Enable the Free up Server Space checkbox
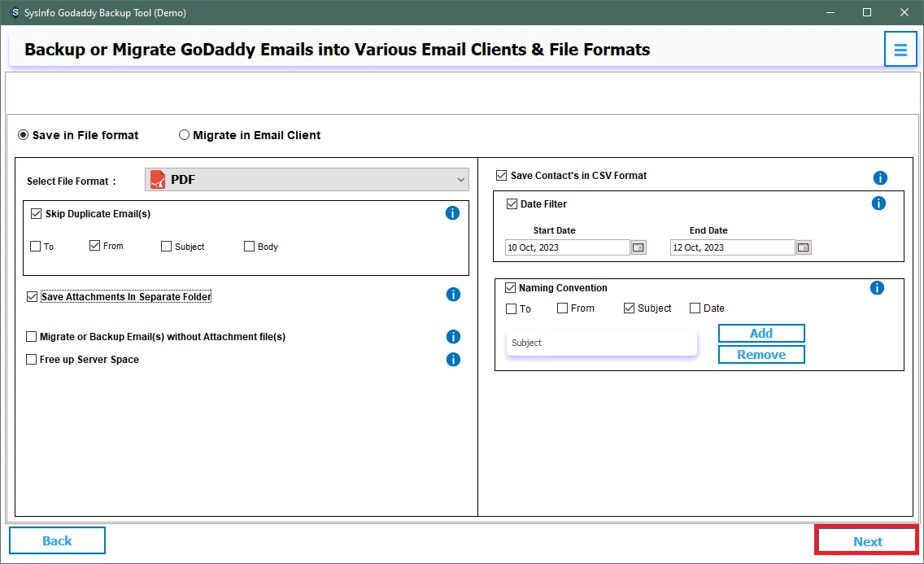The image size is (924, 564). 32,360
